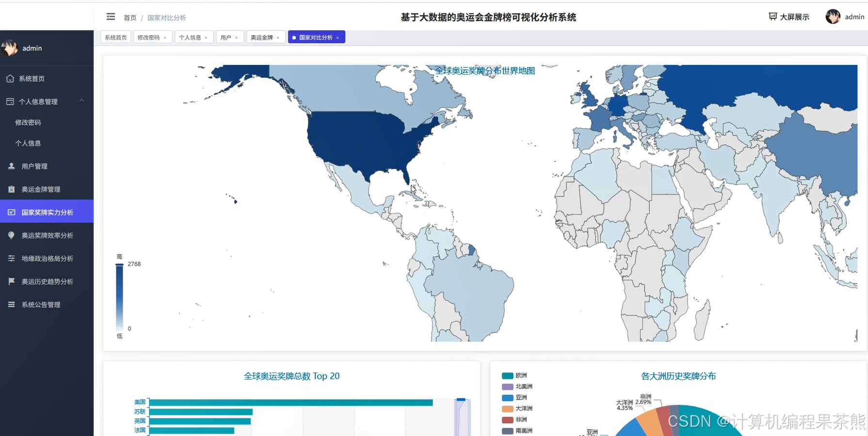Image resolution: width=868 pixels, height=436 pixels.
Task: Toggle the 亚洲 legend item
Action: pyautogui.click(x=514, y=398)
